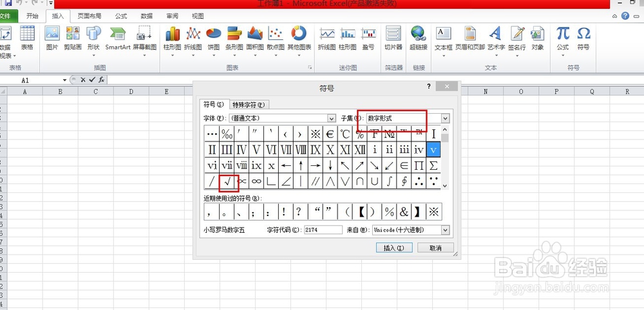The width and height of the screenshot is (644, 310).
Task: Insert a Table (表格) in the ribbon
Action: coord(27,38)
